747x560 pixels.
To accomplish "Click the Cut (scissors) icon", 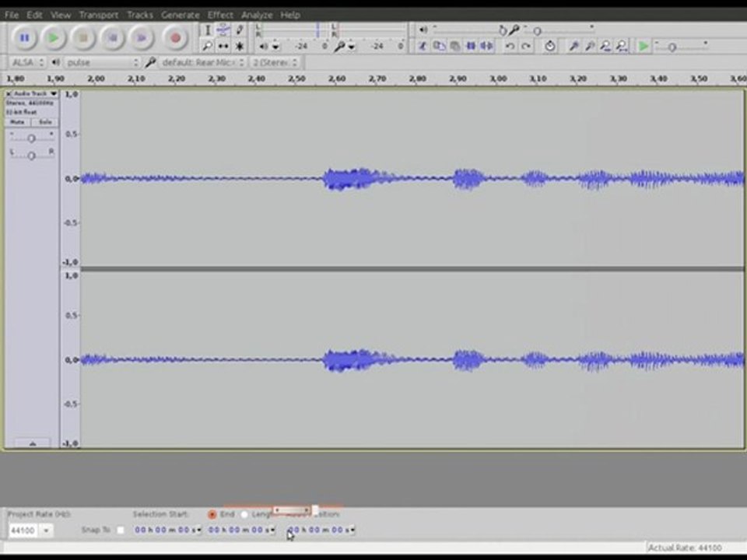I will point(422,46).
